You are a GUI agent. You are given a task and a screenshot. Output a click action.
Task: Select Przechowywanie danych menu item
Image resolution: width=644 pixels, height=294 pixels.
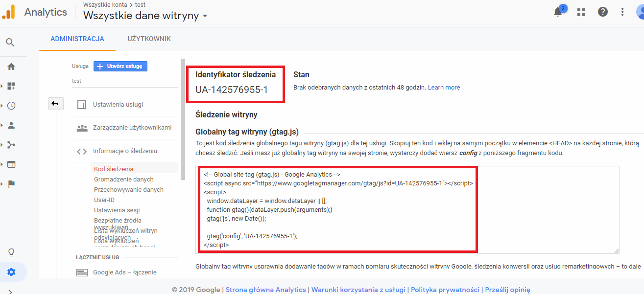[129, 189]
